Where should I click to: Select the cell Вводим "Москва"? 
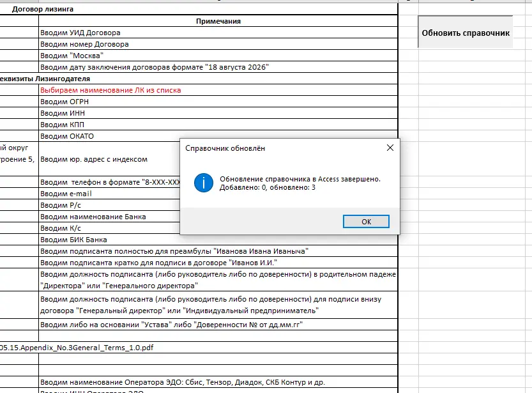218,56
